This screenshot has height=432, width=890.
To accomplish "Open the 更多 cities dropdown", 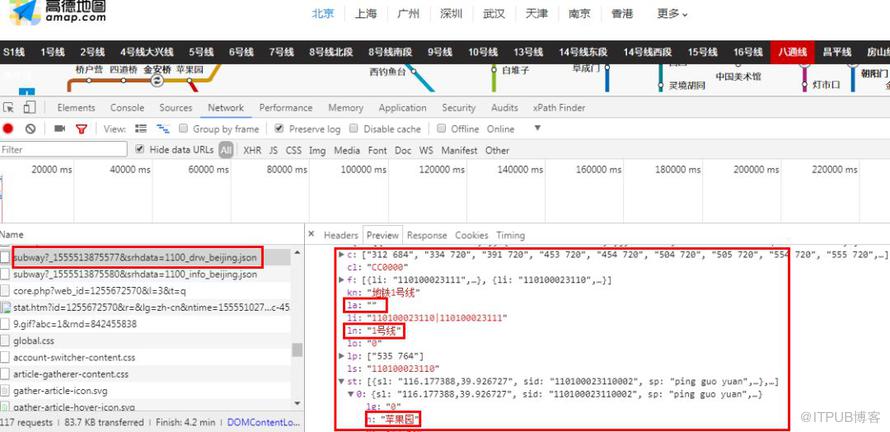I will coord(672,14).
